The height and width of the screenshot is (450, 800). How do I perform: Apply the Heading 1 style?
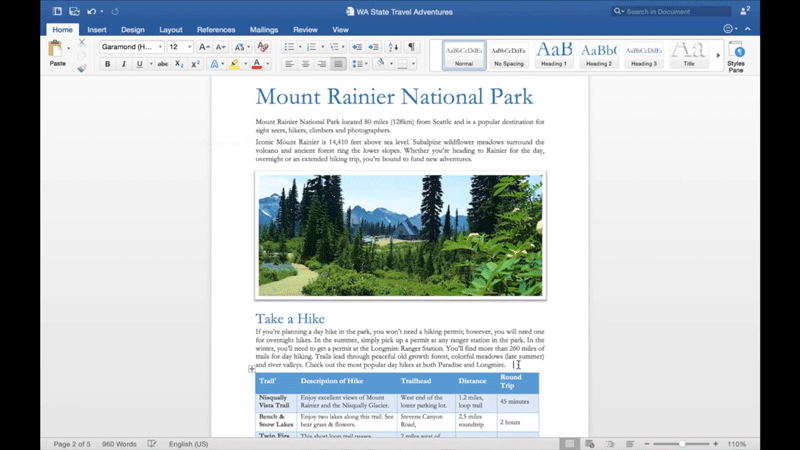coord(554,54)
